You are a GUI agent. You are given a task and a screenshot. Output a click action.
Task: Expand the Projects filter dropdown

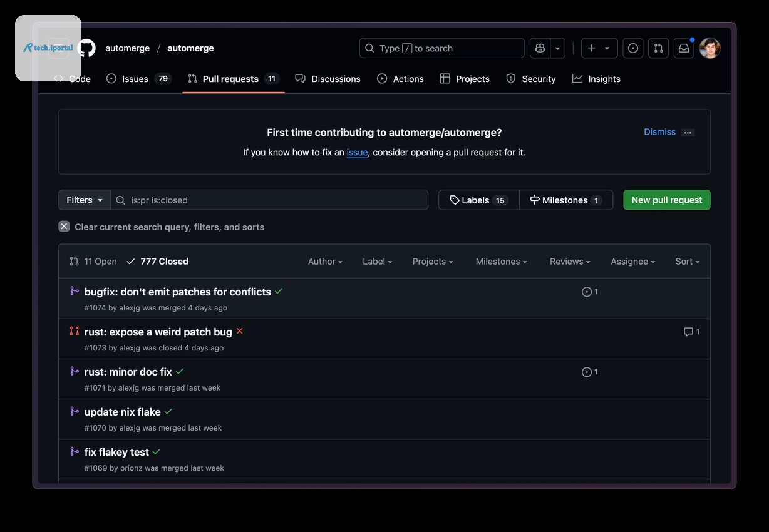pyautogui.click(x=433, y=262)
